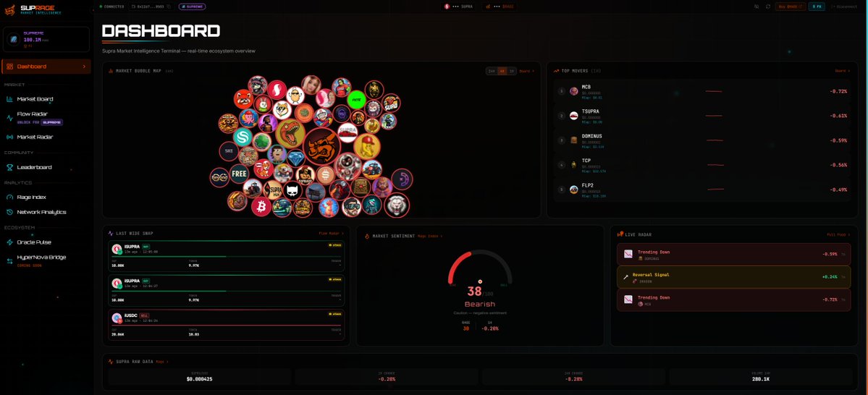Click the Supreme tier card in sidebar
Screen dimensions: 868x395
click(x=46, y=39)
